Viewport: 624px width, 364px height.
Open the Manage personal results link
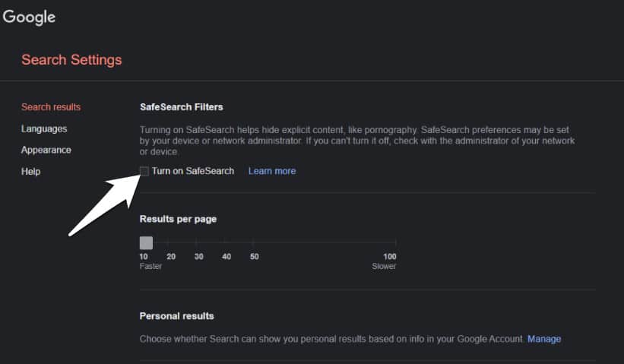click(544, 339)
